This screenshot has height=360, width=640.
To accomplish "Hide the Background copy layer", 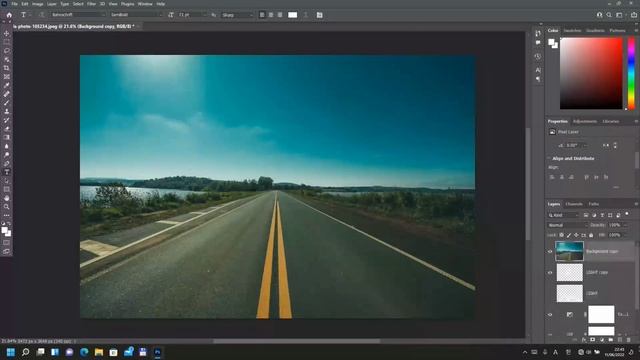I will pos(550,251).
